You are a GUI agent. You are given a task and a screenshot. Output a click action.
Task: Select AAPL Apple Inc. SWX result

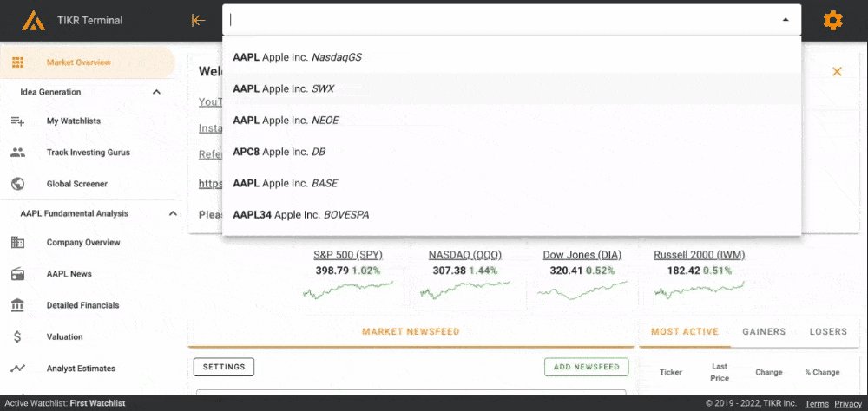(511, 88)
